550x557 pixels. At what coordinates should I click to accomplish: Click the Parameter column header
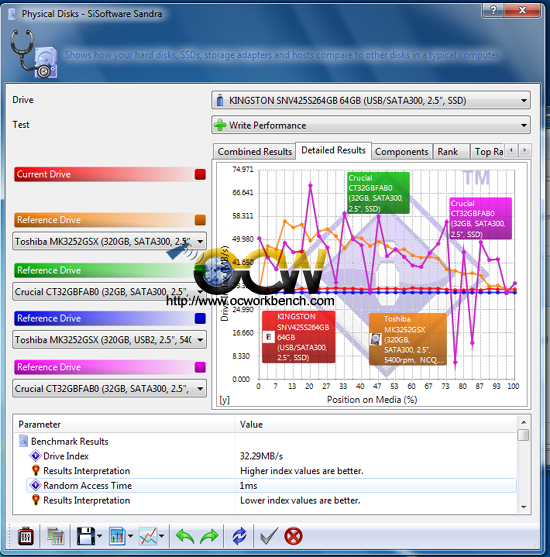pyautogui.click(x=124, y=424)
